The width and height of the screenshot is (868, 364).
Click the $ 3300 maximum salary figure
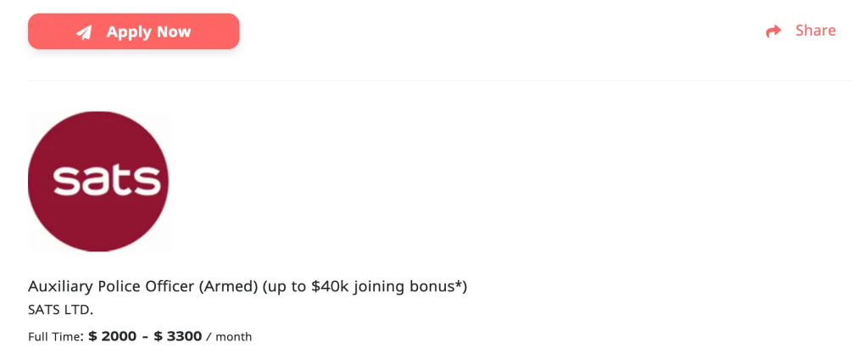[178, 336]
